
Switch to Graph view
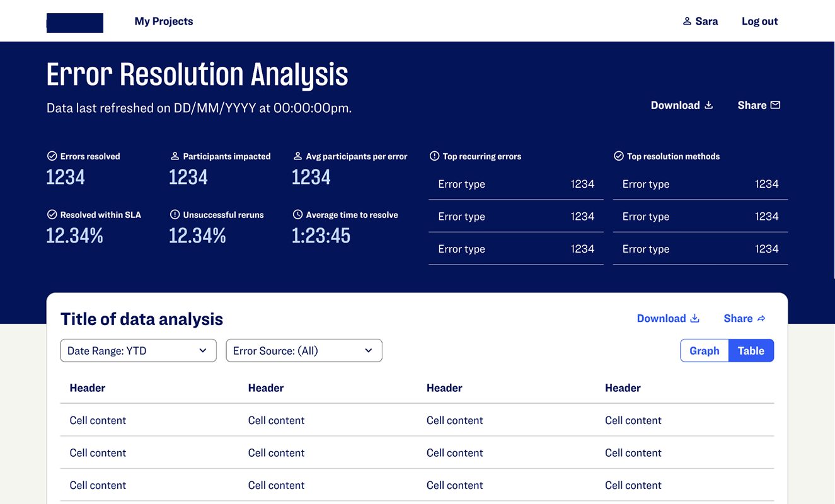click(x=705, y=351)
